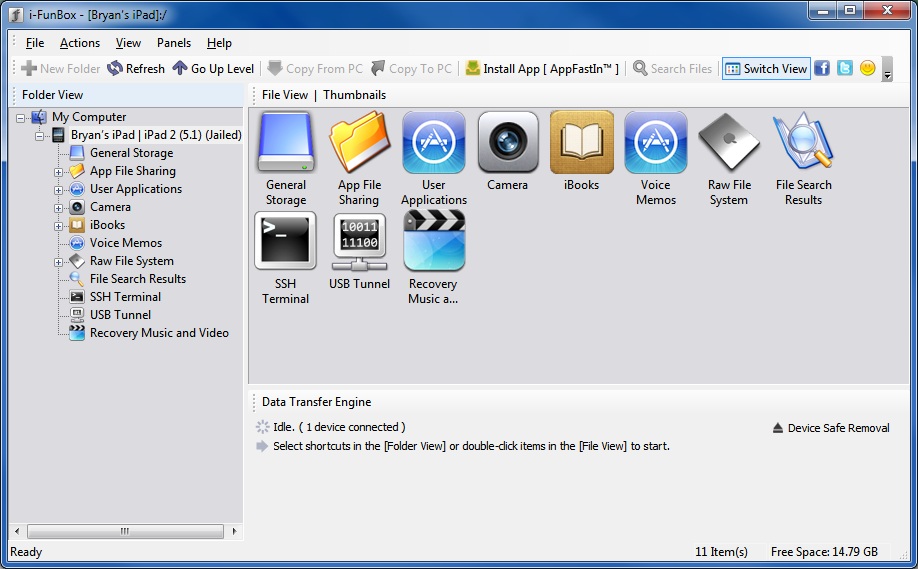Open the Raw File System thumbnail icon
The image size is (918, 569).
point(729,143)
